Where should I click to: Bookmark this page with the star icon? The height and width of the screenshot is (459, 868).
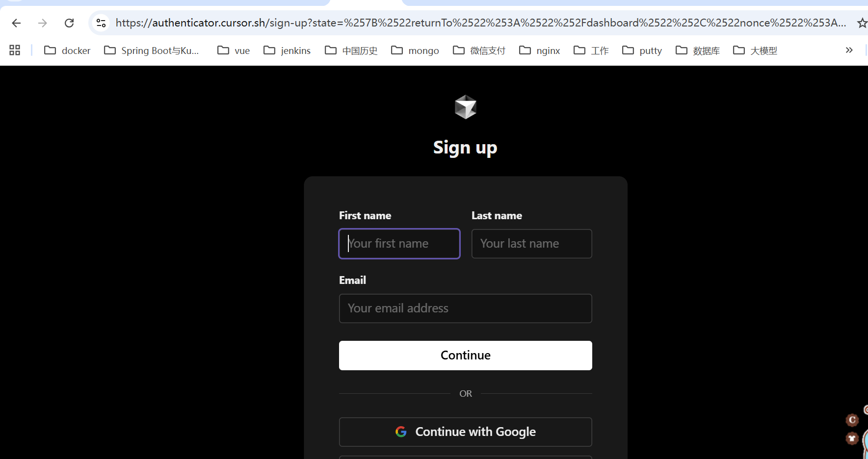(x=862, y=23)
